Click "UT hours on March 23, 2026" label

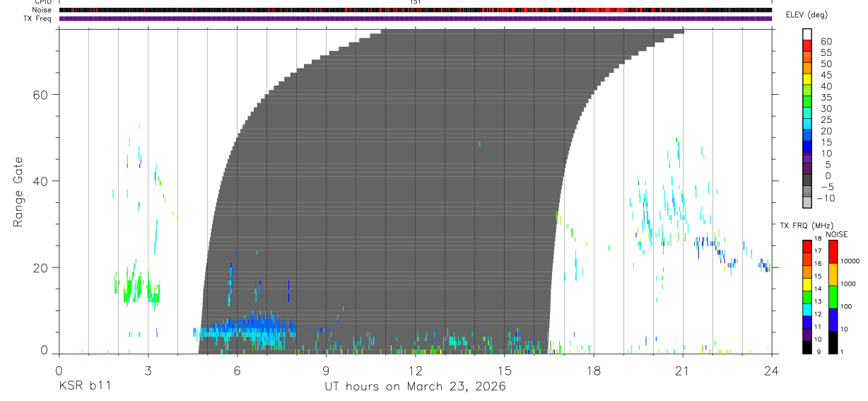(415, 388)
